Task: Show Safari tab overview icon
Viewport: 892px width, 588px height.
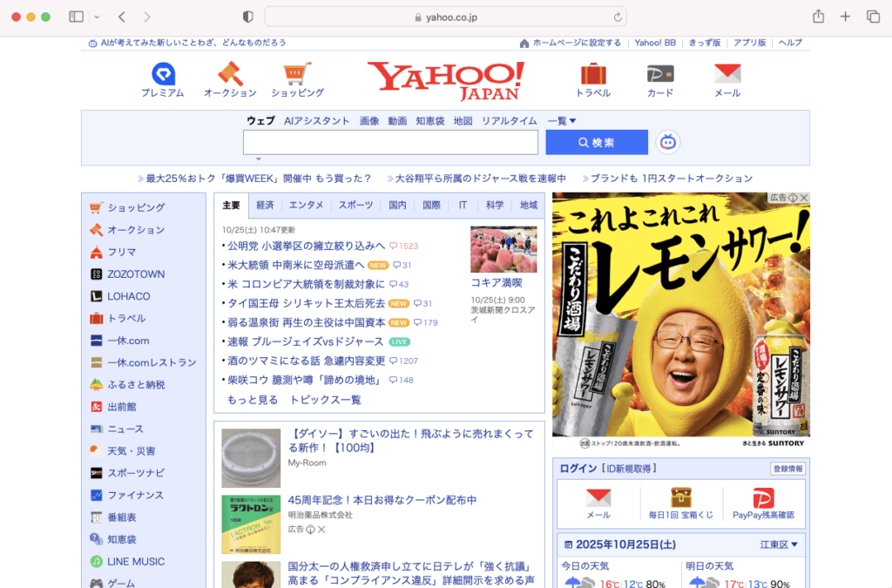Action: point(873,17)
